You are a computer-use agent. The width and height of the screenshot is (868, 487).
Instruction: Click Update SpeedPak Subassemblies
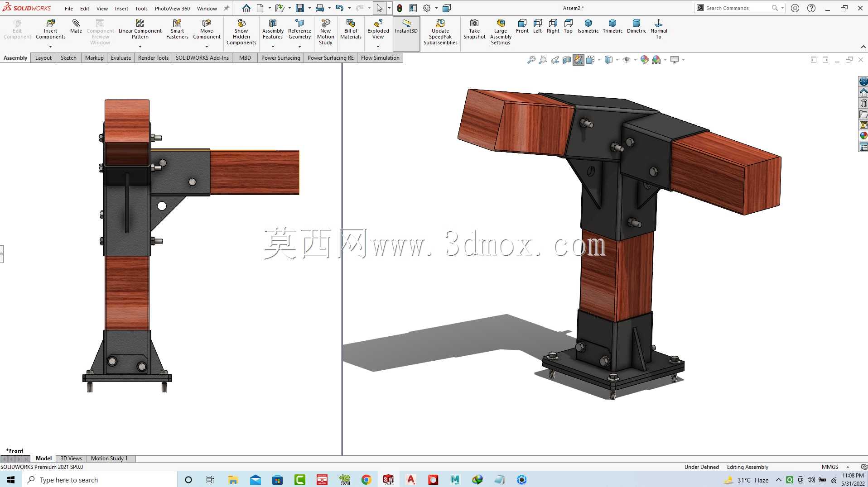(440, 32)
